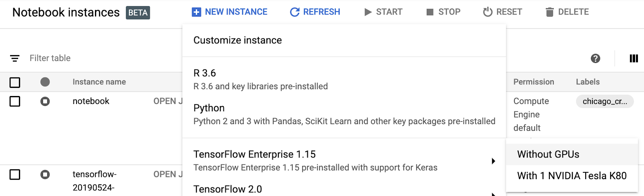Click the Refresh circular arrow icon
Screen dimensions: 644x196
pyautogui.click(x=295, y=12)
